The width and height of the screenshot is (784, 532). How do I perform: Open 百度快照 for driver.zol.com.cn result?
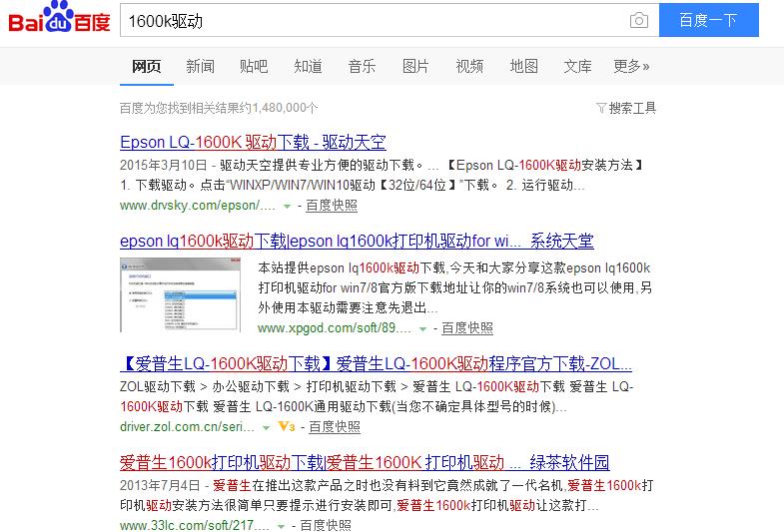(x=335, y=427)
